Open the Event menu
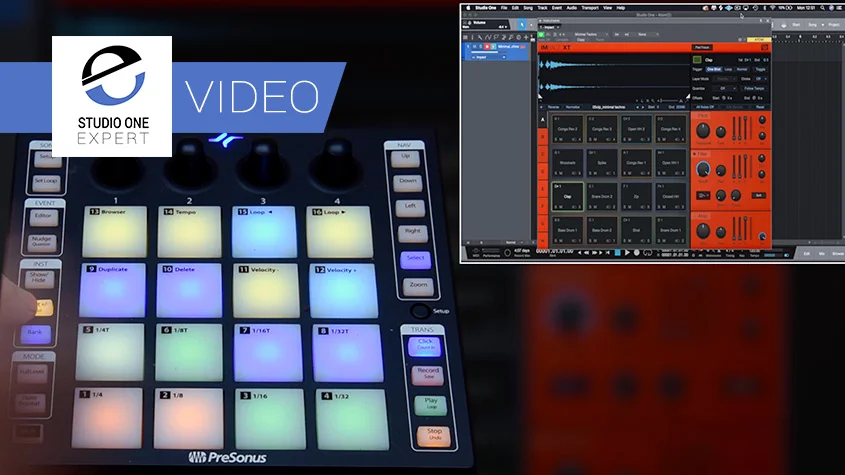The width and height of the screenshot is (845, 475). (557, 8)
